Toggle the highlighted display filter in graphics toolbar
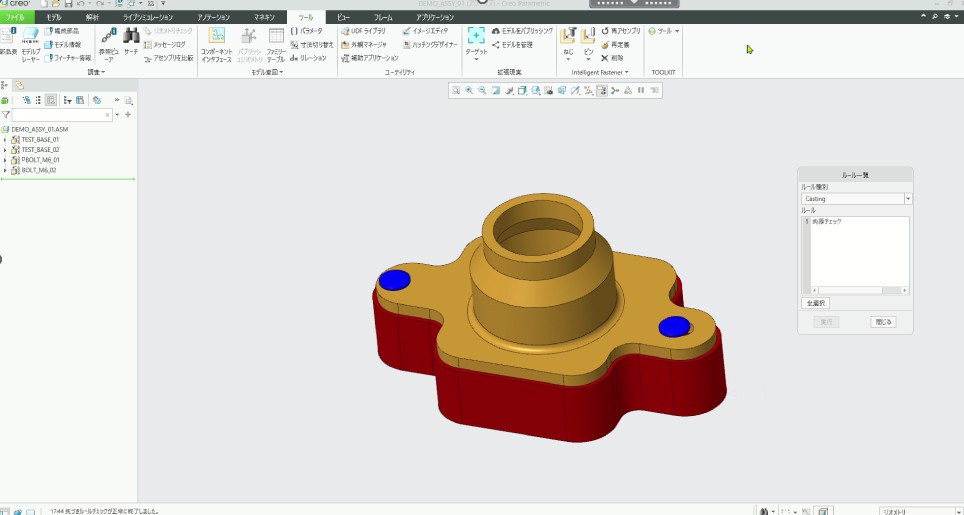The width and height of the screenshot is (964, 515). click(602, 90)
